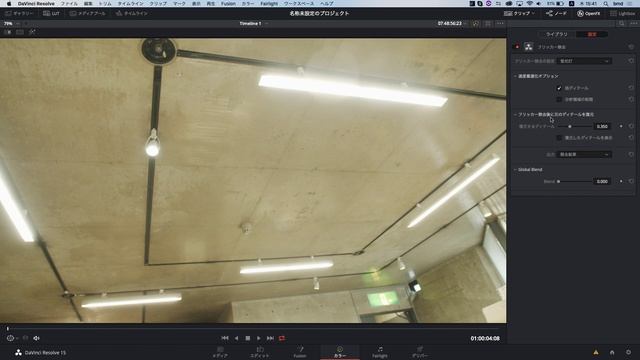The width and height of the screenshot is (640, 360).
Task: Open the OpenFX panel three-dot options menu
Action: (633, 24)
